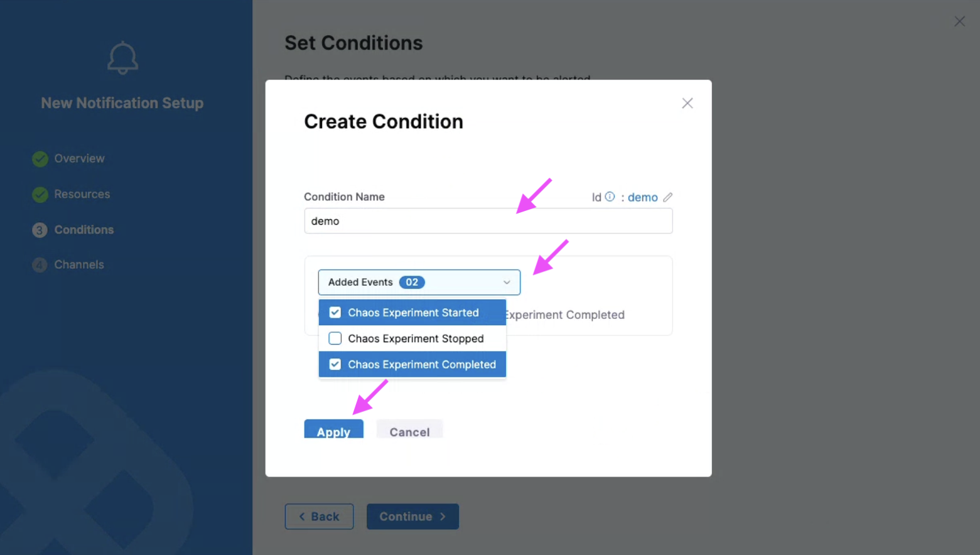Check the Chaos Experiment Stopped checkbox
Screen dimensions: 980x555
coord(335,338)
